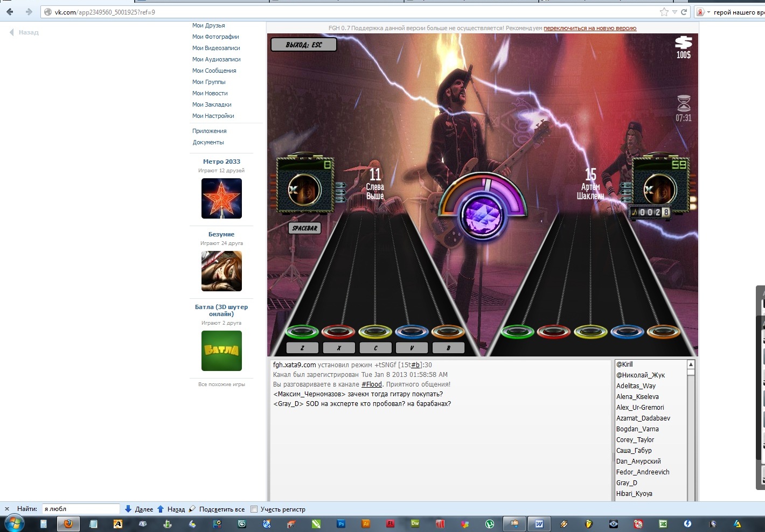The image size is (765, 532).
Task: Open Adobe Flash from the taskbar
Action: pyautogui.click(x=391, y=523)
